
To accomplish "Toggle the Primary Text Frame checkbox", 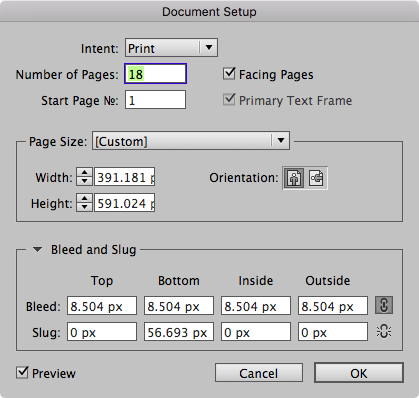I will click(229, 100).
